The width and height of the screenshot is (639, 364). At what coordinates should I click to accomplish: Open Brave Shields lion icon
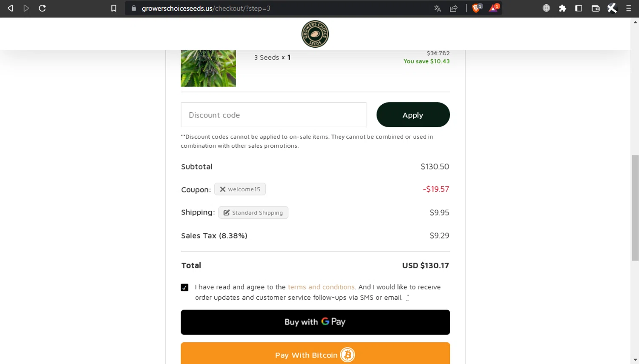pyautogui.click(x=476, y=8)
